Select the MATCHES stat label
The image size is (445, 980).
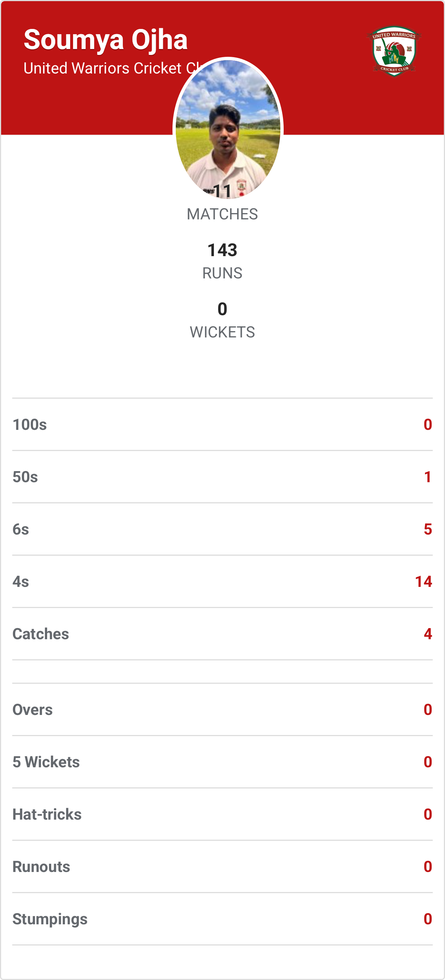[x=222, y=214]
